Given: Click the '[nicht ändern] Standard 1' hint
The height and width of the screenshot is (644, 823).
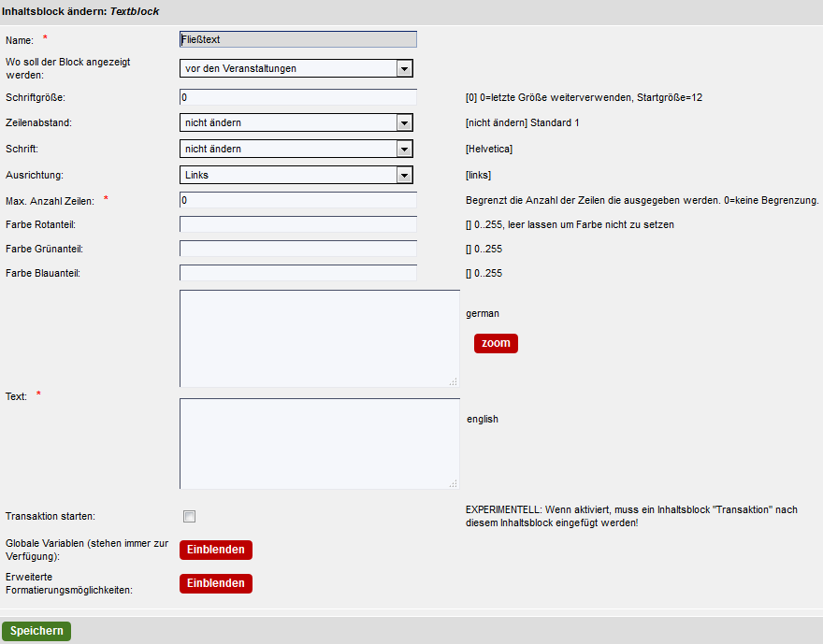Looking at the screenshot, I should pyautogui.click(x=522, y=122).
